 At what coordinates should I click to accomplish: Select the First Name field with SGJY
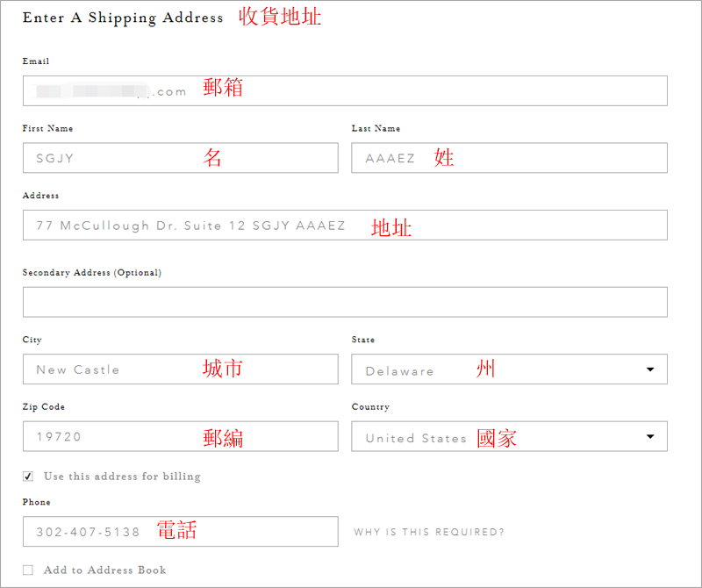181,158
